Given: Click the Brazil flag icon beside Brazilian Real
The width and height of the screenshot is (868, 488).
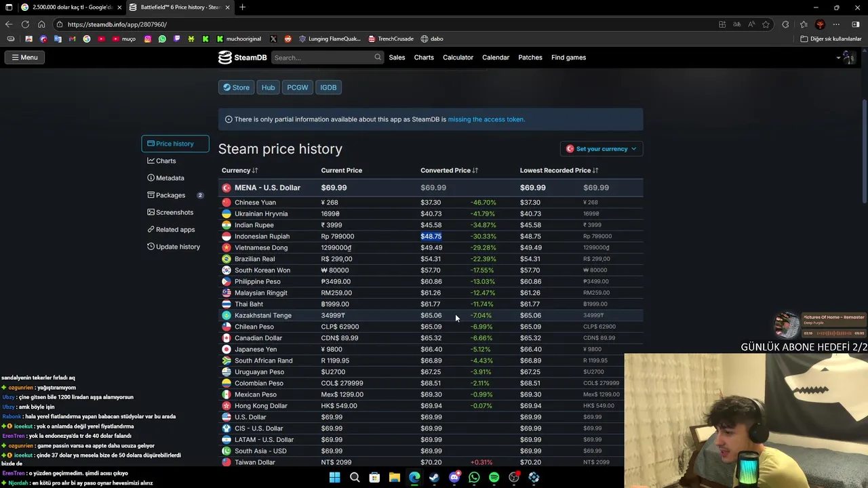Looking at the screenshot, I should click(226, 259).
